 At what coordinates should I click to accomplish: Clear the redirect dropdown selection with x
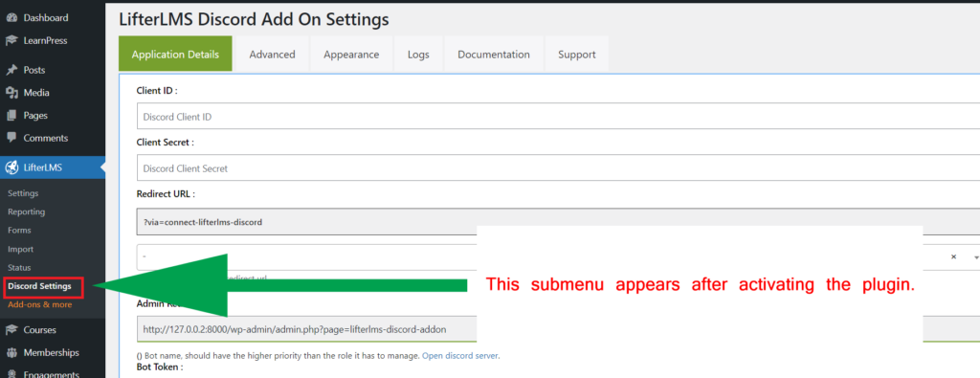pyautogui.click(x=954, y=256)
